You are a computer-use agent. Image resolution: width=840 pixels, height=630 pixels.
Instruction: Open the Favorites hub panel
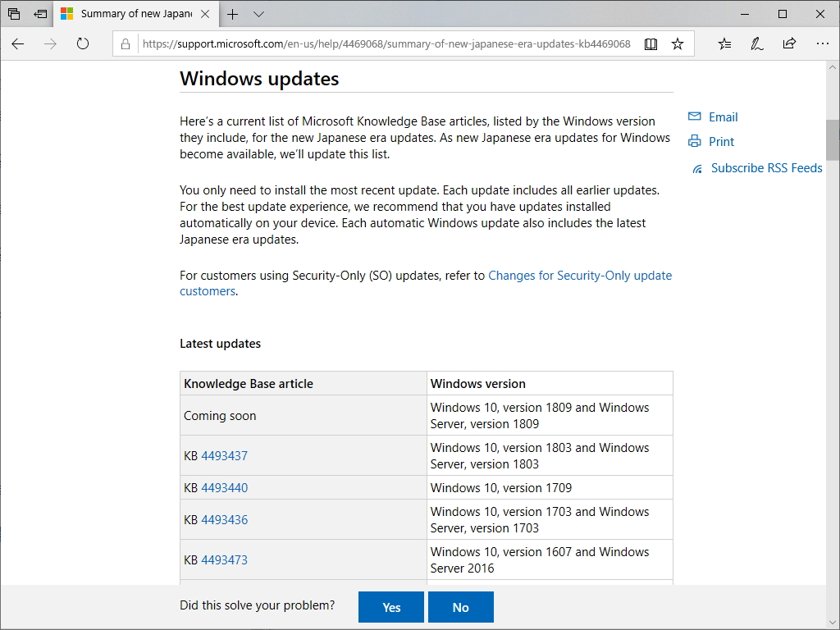coord(724,43)
